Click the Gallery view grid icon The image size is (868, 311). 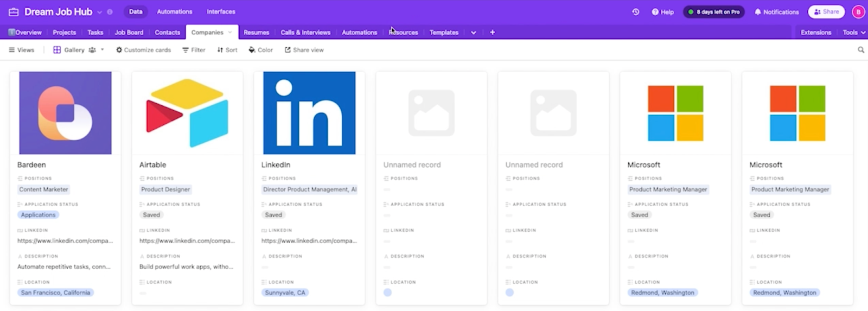click(57, 50)
